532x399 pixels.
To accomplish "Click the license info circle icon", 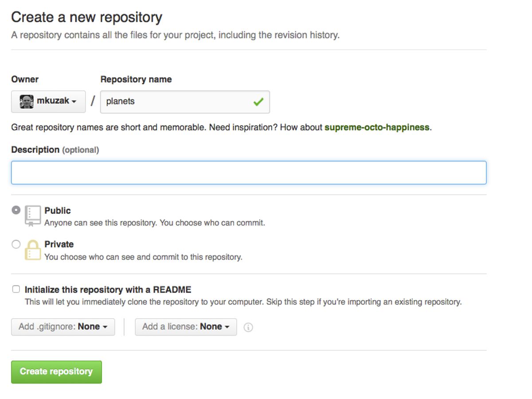I will tap(249, 327).
